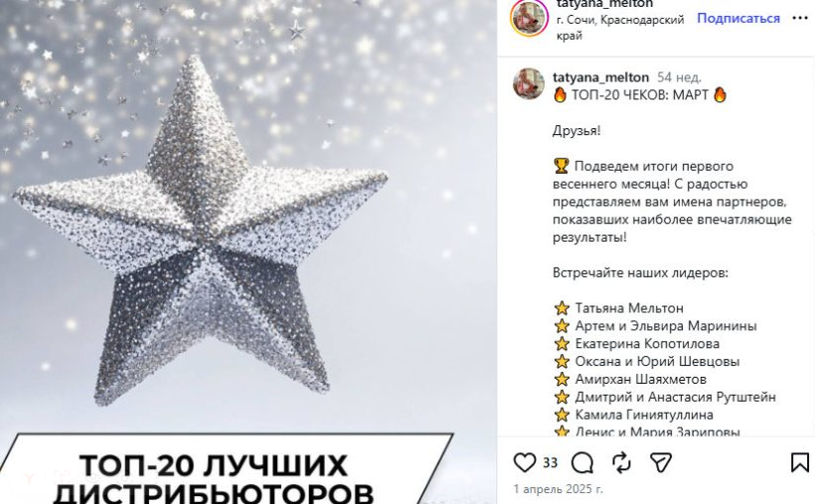This screenshot has height=504, width=815.
Task: Click the name Татьяна Мельтон in the list
Action: coord(629,308)
